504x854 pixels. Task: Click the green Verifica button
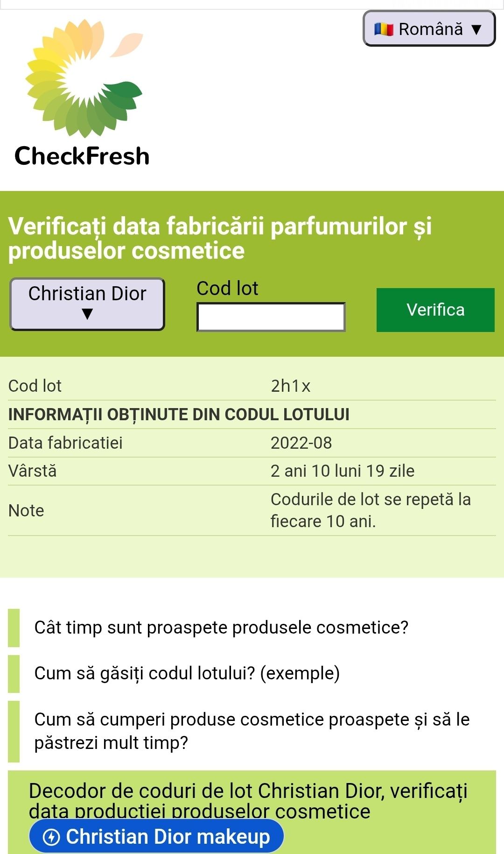click(x=435, y=310)
